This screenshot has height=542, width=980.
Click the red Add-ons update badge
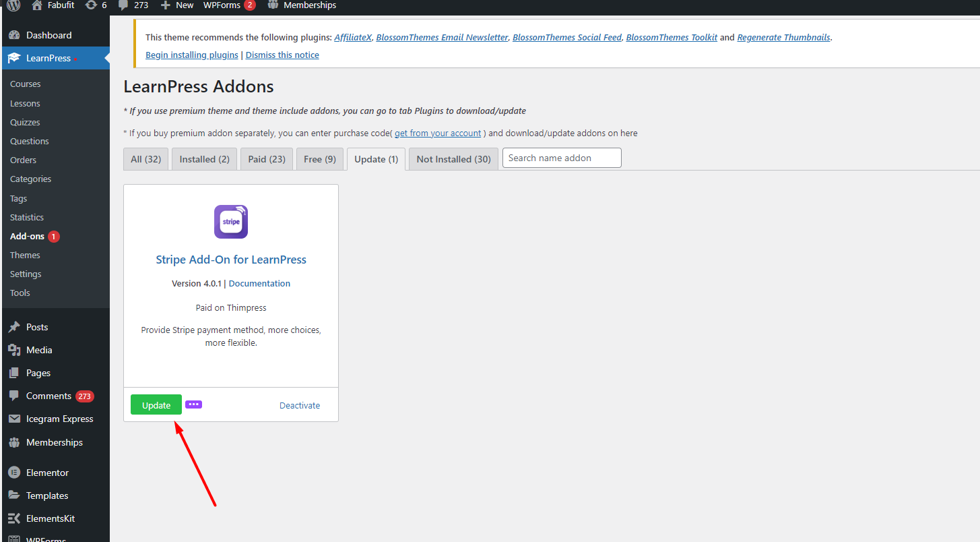[x=54, y=236]
